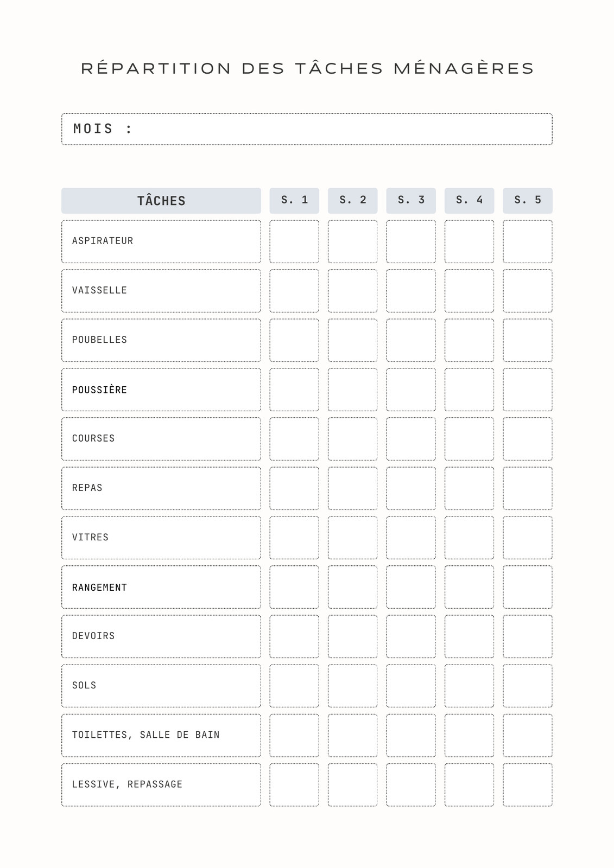Click the page title Répartition des tâches ménagères
Image resolution: width=614 pixels, height=868 pixels.
point(307,68)
